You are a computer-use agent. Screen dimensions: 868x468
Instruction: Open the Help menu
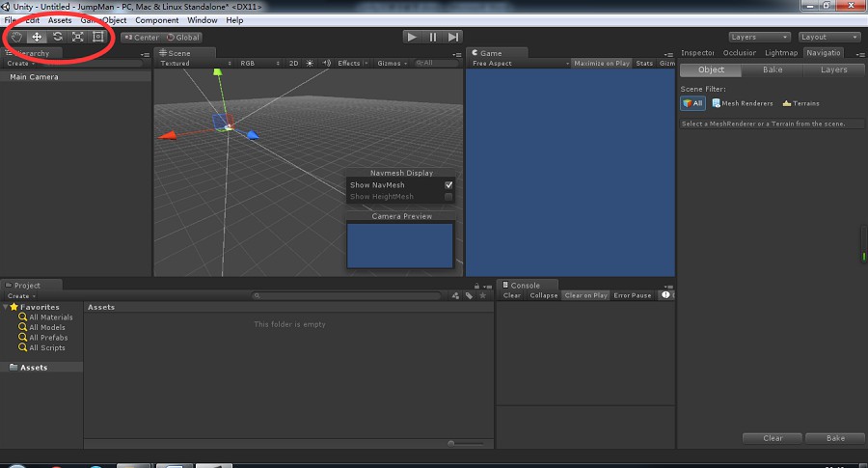coord(234,20)
